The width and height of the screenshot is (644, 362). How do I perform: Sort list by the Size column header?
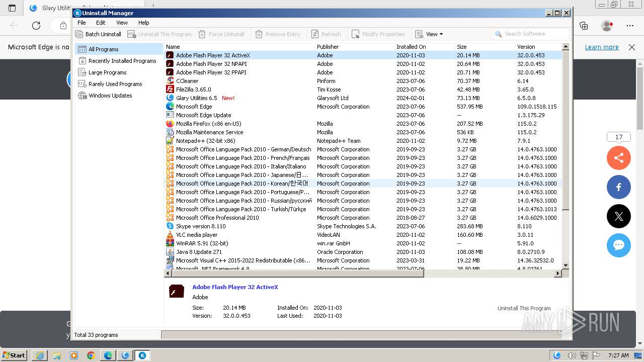pyautogui.click(x=485, y=47)
